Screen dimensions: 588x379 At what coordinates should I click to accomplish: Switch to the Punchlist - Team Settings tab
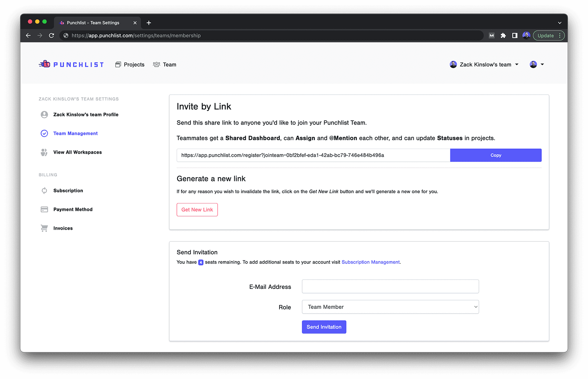(x=93, y=22)
